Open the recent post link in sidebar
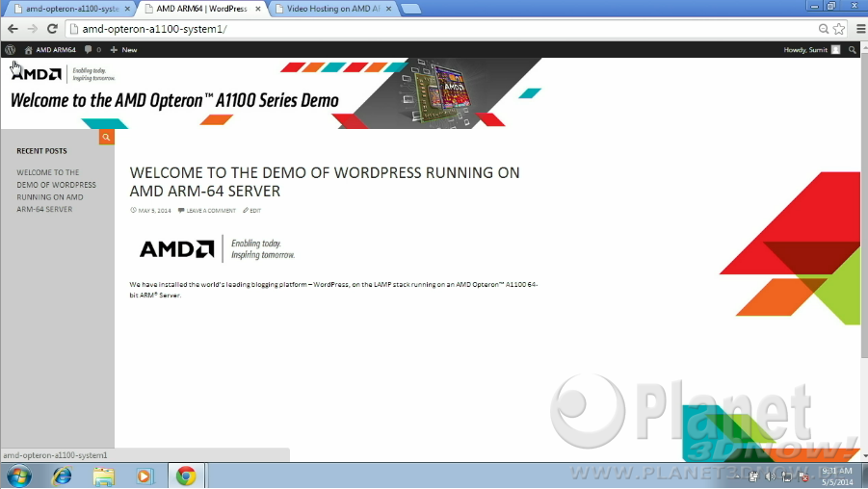Screen dimensions: 868x489 point(56,191)
